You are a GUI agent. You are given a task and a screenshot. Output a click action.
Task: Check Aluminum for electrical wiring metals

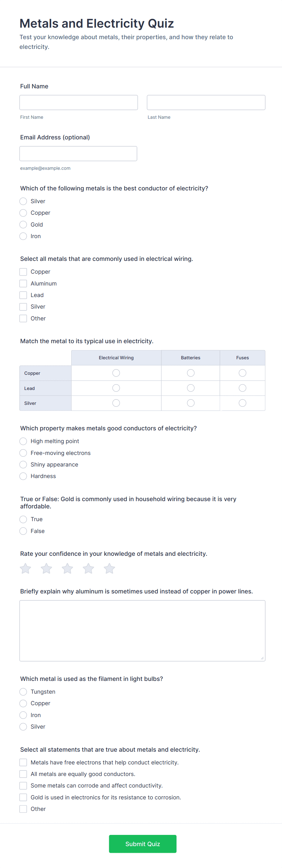coord(23,283)
